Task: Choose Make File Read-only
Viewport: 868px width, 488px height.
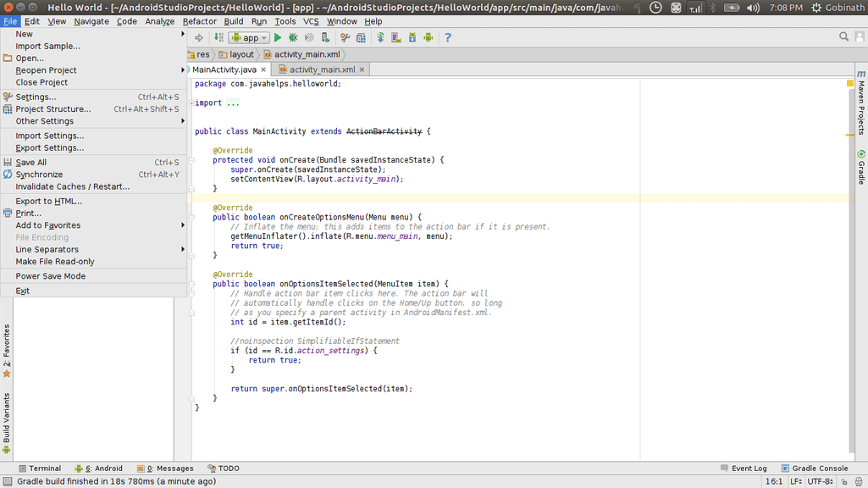Action: tap(93, 262)
